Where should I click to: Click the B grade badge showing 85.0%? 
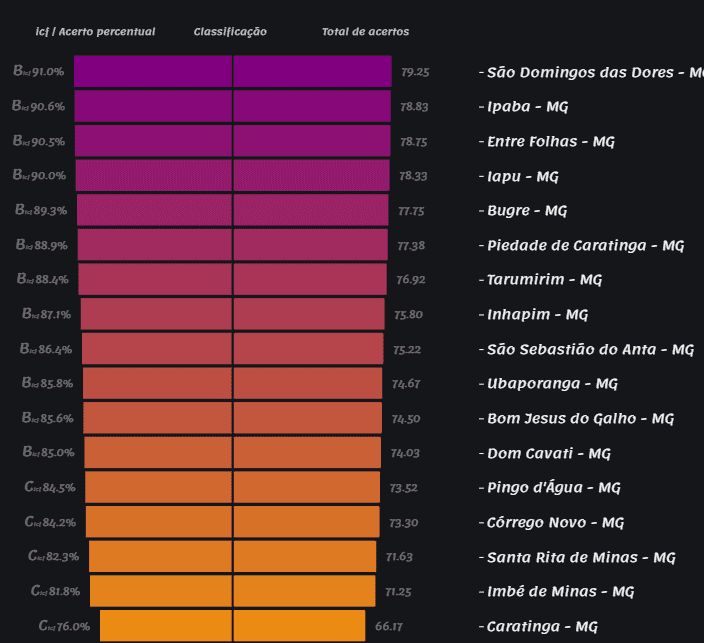(x=49, y=453)
